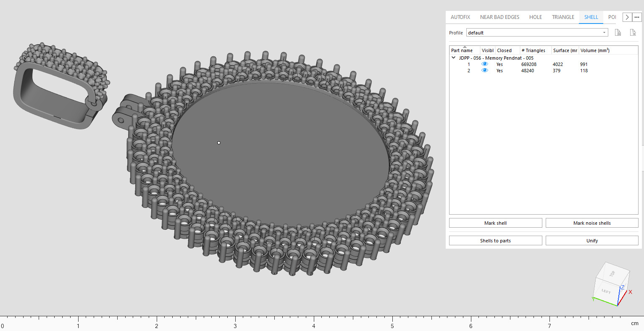Image resolution: width=644 pixels, height=331 pixels.
Task: Click triangle count 669208
Action: 529,64
